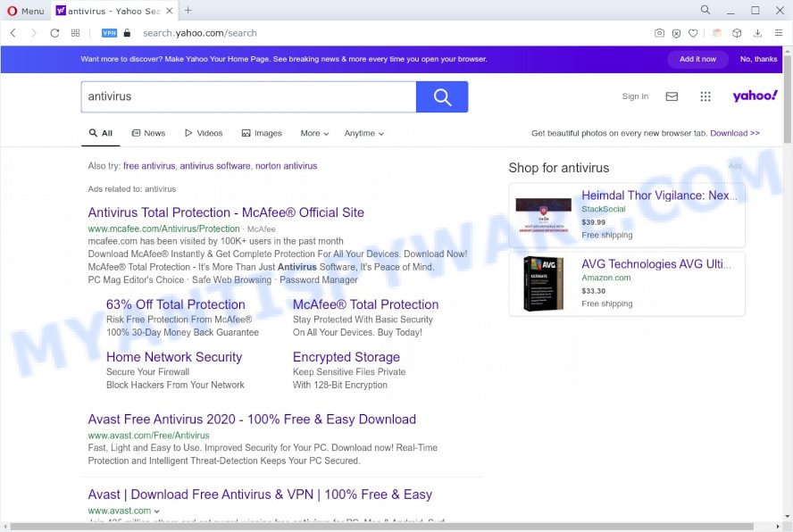793x532 pixels.
Task: Switch to the News tab
Action: (x=148, y=133)
